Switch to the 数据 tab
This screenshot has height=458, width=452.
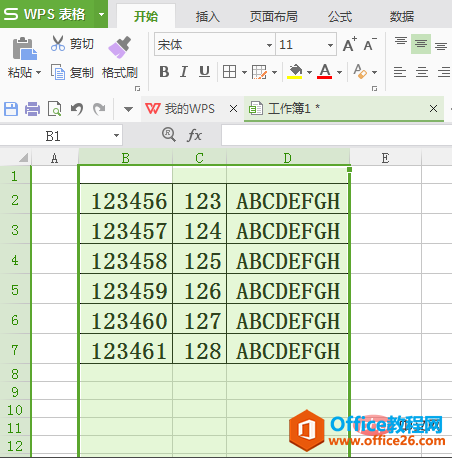point(402,16)
